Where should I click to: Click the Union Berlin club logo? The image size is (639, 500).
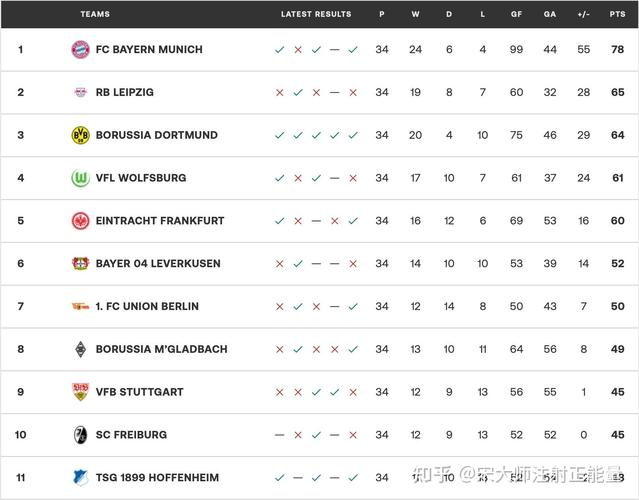point(80,306)
